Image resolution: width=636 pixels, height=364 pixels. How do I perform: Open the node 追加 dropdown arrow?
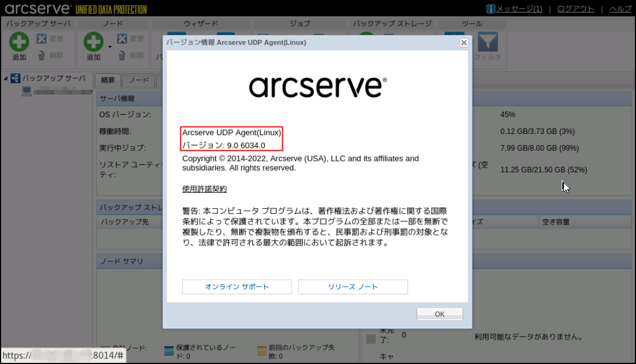click(110, 47)
